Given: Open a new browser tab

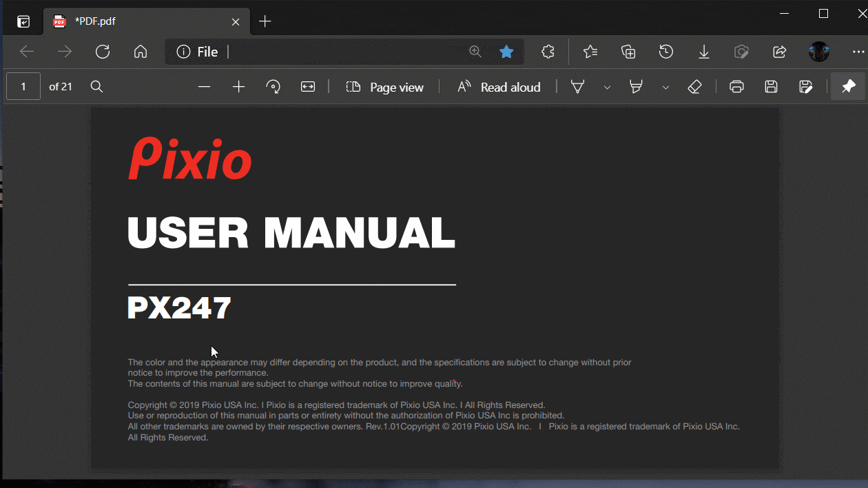Looking at the screenshot, I should point(265,21).
